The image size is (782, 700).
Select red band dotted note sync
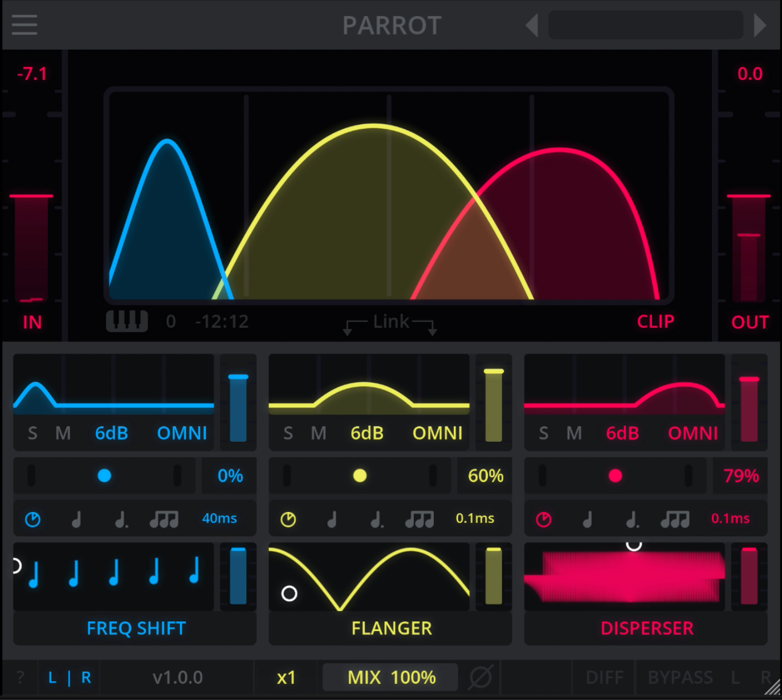point(632,519)
